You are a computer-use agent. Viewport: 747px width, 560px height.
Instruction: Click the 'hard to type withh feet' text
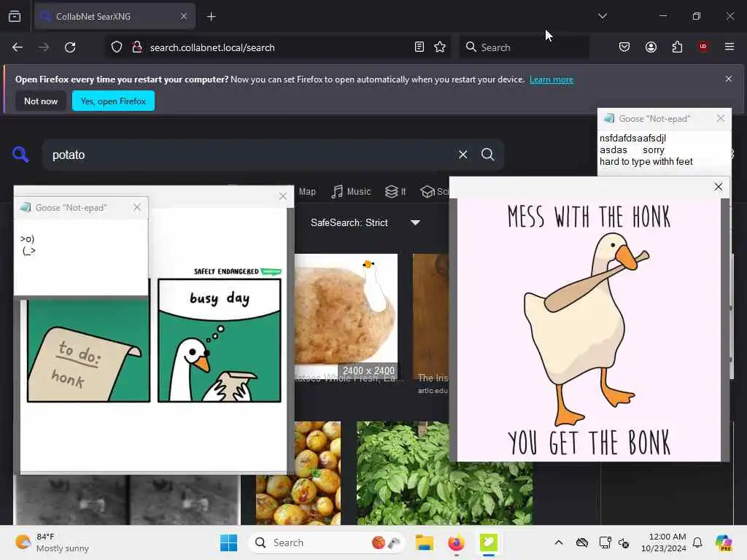coord(646,161)
